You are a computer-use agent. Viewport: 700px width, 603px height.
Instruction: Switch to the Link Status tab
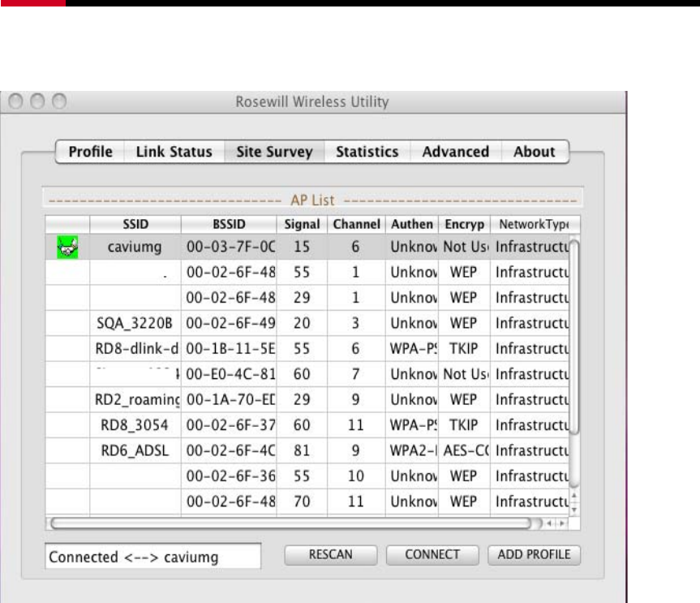[174, 152]
